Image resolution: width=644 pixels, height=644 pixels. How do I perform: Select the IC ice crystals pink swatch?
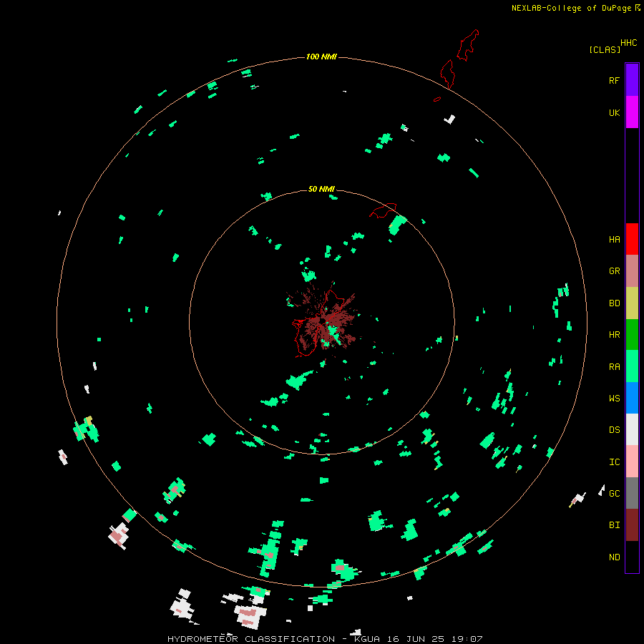coord(632,462)
